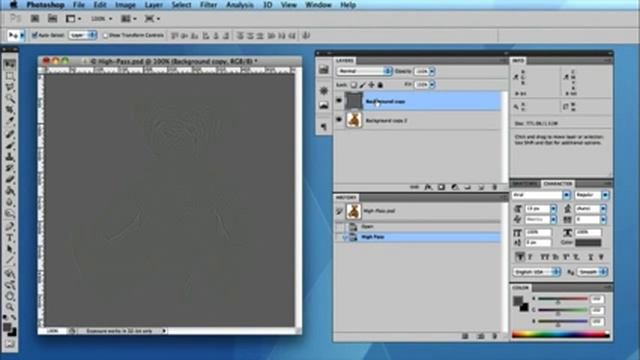Screen dimensions: 640x360
Task: Switch to the Info tab
Action: click(x=518, y=61)
